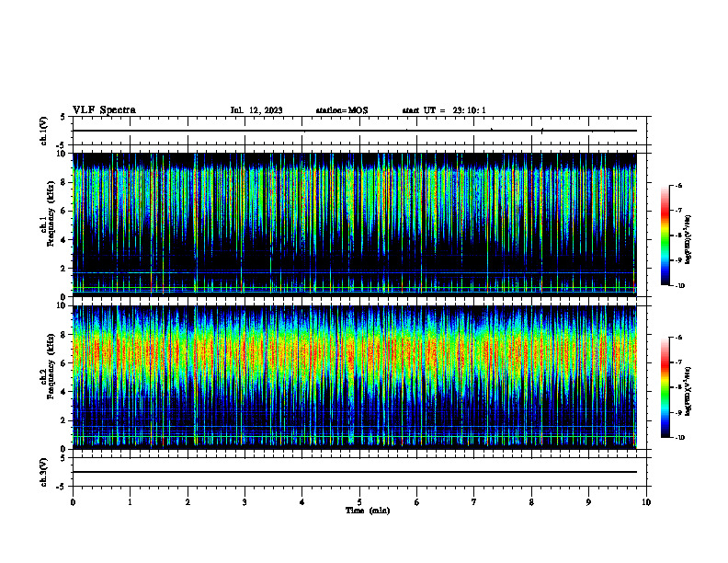The image size is (728, 563).
Task: Select the "start UT = 23:10:1" text
Action: [444, 110]
